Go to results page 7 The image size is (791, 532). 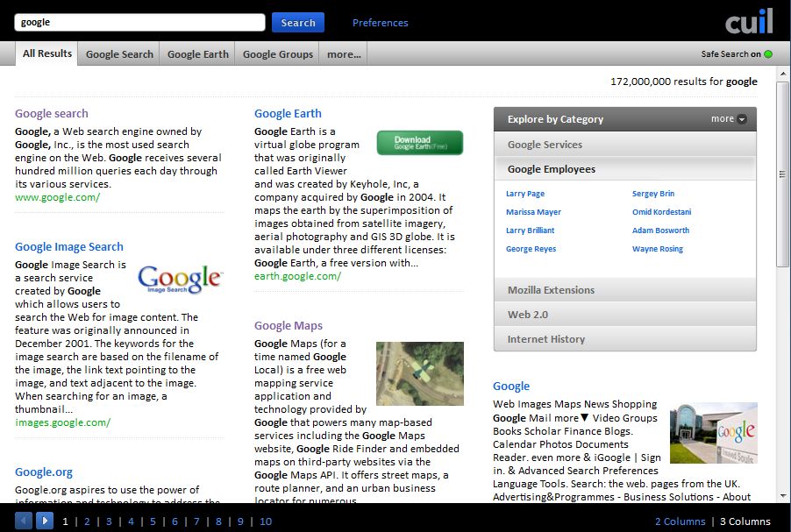(196, 521)
